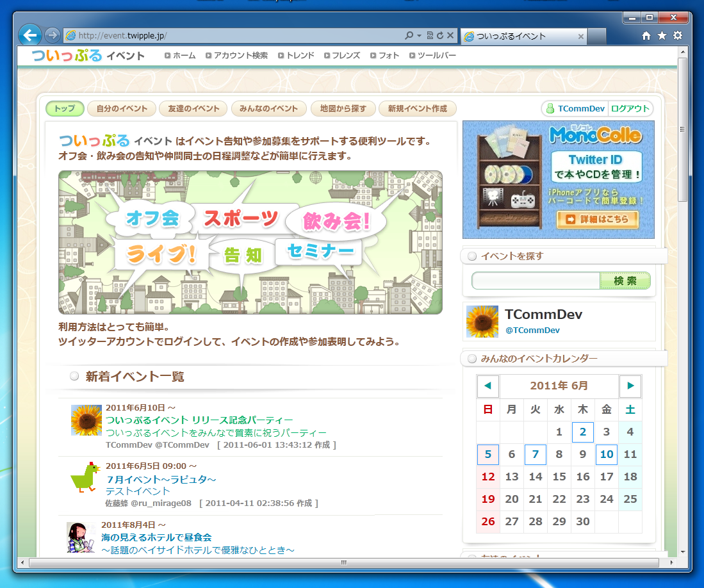Open the トレンド navigation link
Viewport: 704px width, 588px height.
296,56
